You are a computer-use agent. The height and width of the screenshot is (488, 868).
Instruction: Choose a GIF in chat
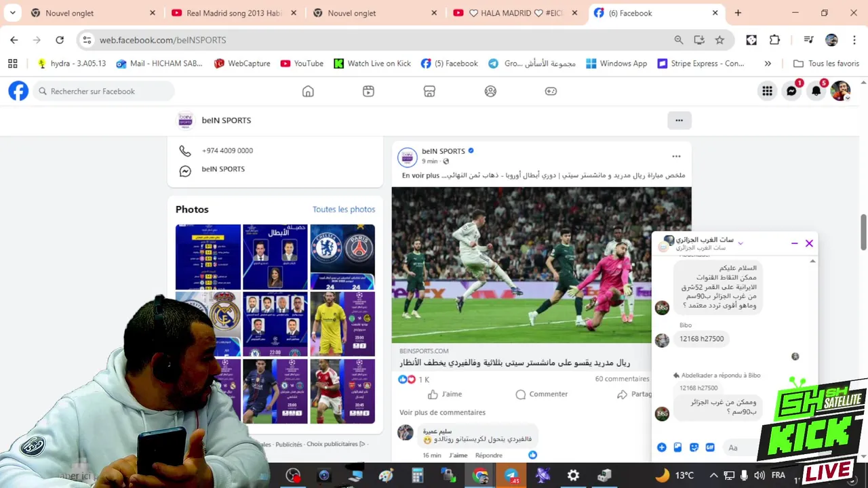710,447
